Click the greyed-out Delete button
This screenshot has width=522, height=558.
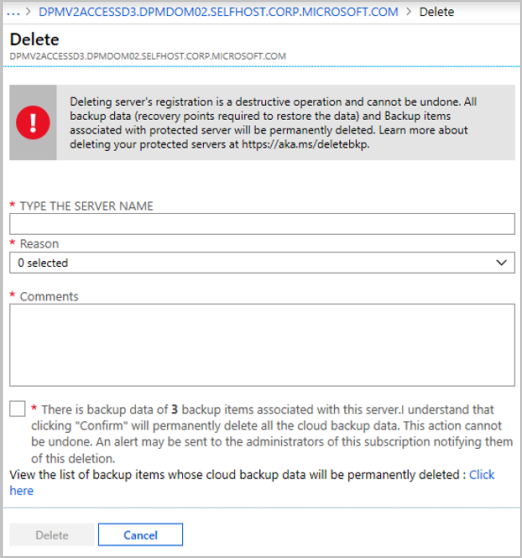[52, 535]
